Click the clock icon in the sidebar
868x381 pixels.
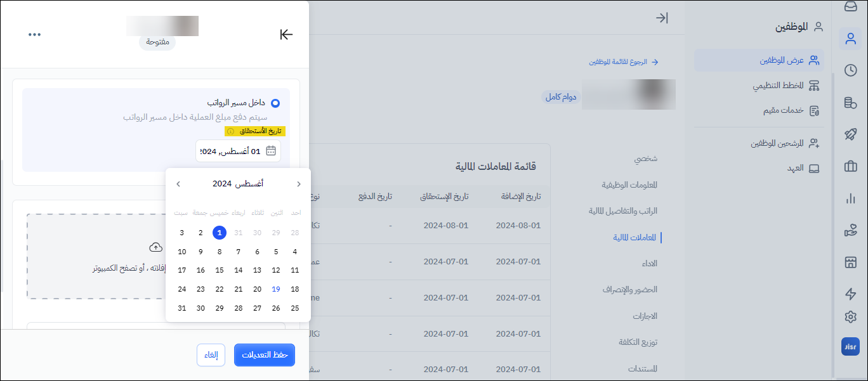(850, 70)
